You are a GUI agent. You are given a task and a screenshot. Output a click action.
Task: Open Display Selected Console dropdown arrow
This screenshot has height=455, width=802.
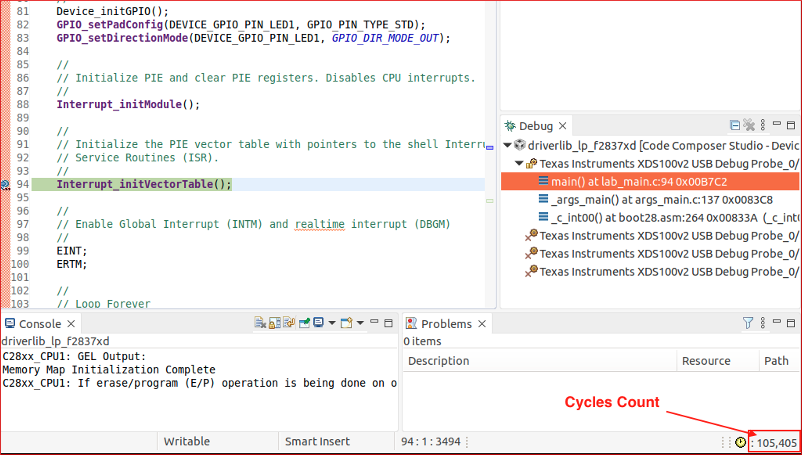[x=331, y=323]
